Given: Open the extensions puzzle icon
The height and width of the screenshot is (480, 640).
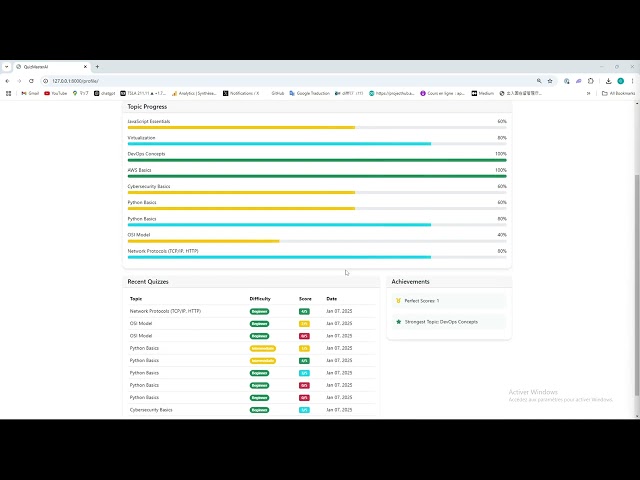Looking at the screenshot, I should [591, 81].
